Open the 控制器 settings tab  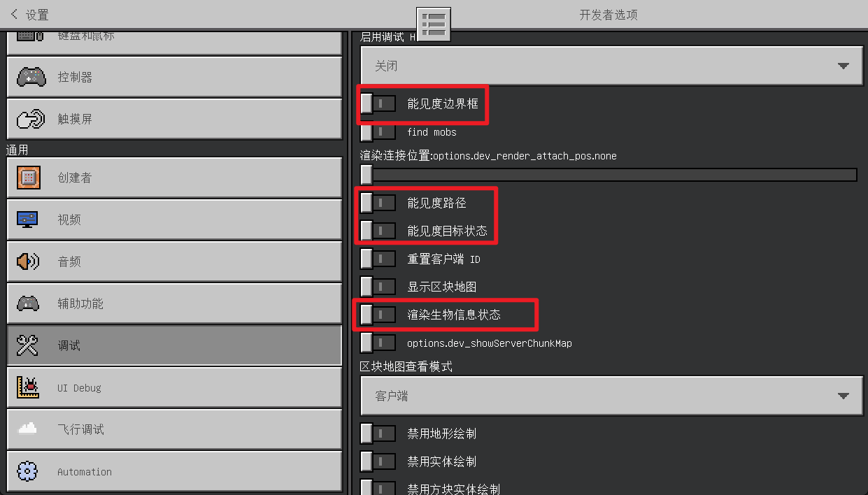[174, 77]
